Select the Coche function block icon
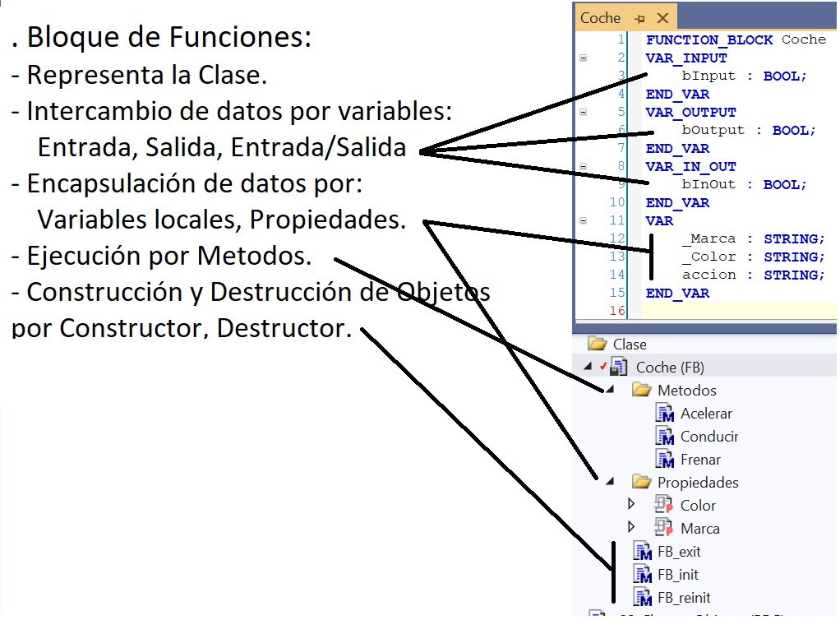 tap(616, 367)
